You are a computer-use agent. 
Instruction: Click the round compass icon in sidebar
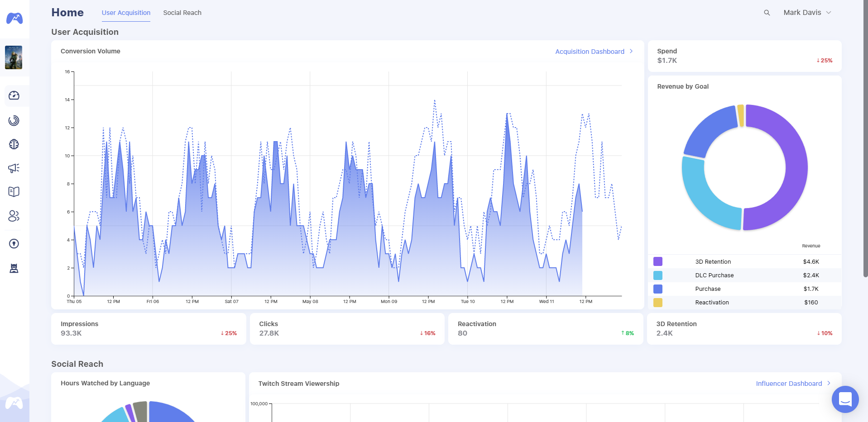(14, 244)
